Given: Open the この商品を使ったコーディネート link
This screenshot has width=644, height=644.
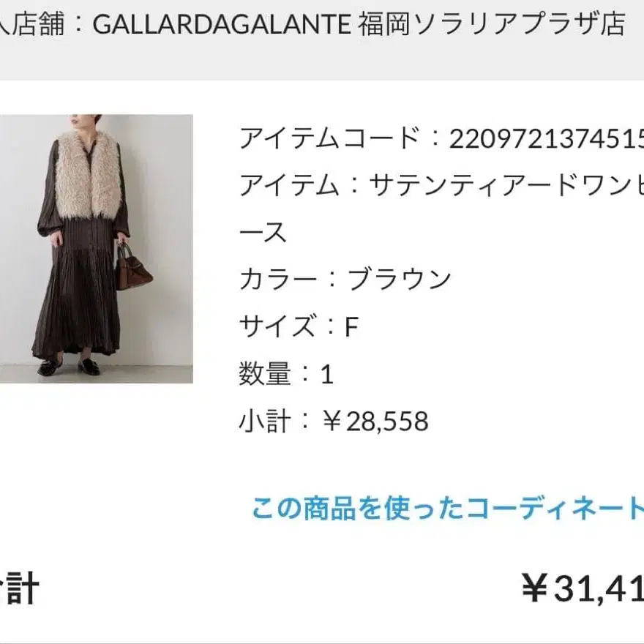Looking at the screenshot, I should tap(448, 509).
